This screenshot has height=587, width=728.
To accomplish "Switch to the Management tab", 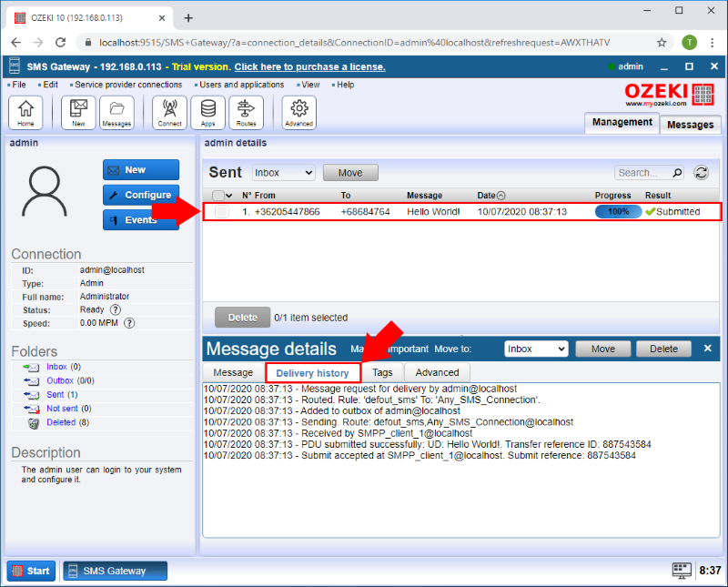I will (x=622, y=123).
